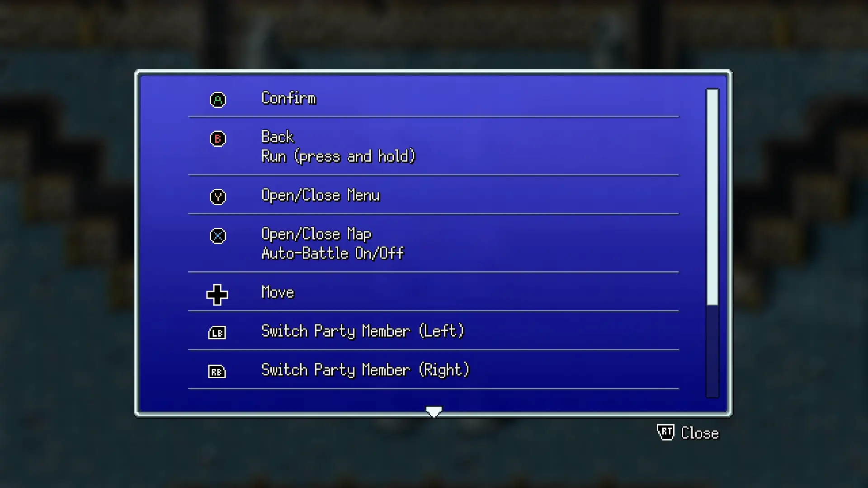Select Switch Party Member (Right) row
This screenshot has height=488, width=868.
pos(433,369)
